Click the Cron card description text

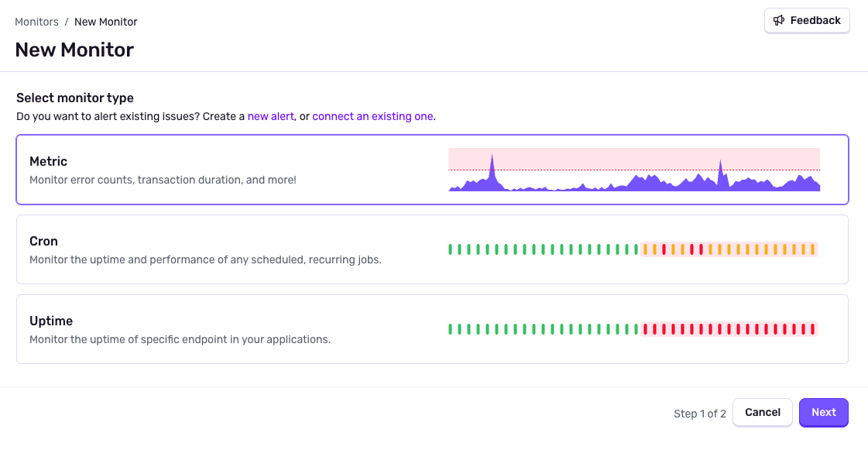pyautogui.click(x=205, y=259)
